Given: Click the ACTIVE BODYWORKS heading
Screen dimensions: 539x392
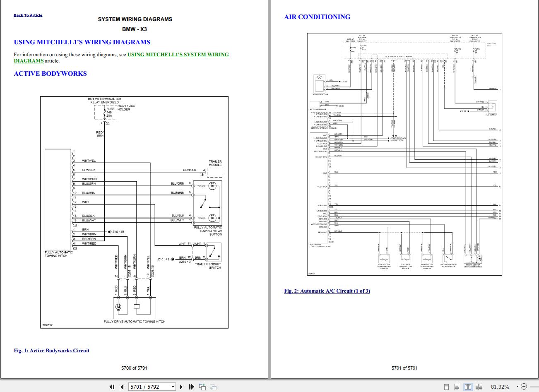Looking at the screenshot, I should coord(50,74).
